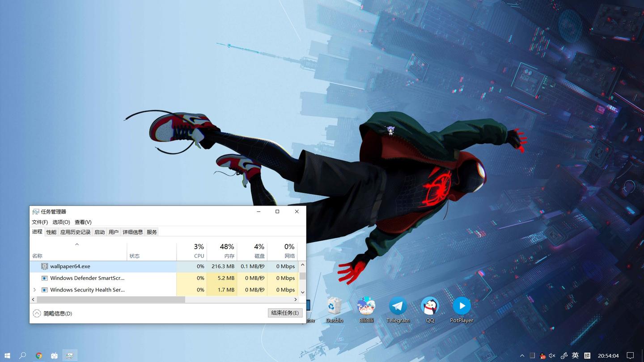Switch to the 服务 tab
This screenshot has height=362, width=644.
(x=152, y=232)
